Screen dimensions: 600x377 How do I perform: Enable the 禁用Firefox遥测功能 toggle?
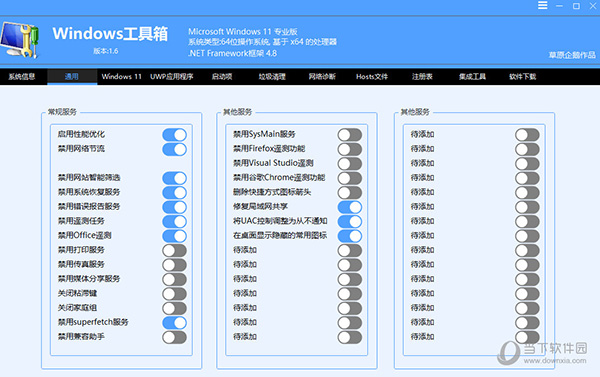350,149
